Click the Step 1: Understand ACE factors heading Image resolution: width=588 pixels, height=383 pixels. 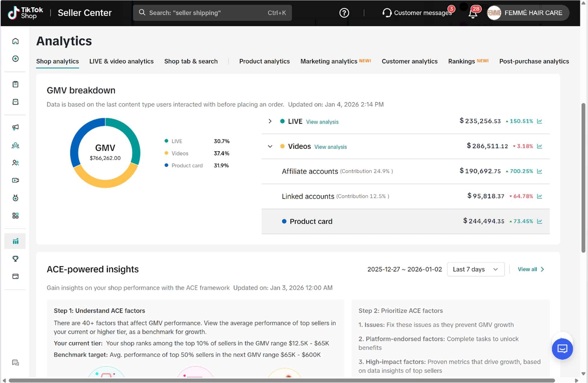[99, 311]
